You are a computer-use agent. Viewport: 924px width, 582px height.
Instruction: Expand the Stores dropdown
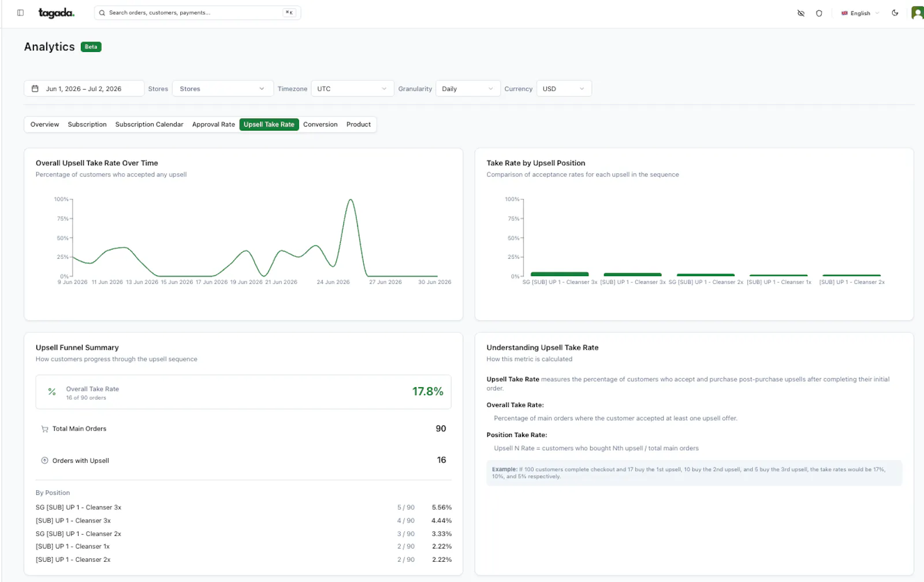[222, 88]
